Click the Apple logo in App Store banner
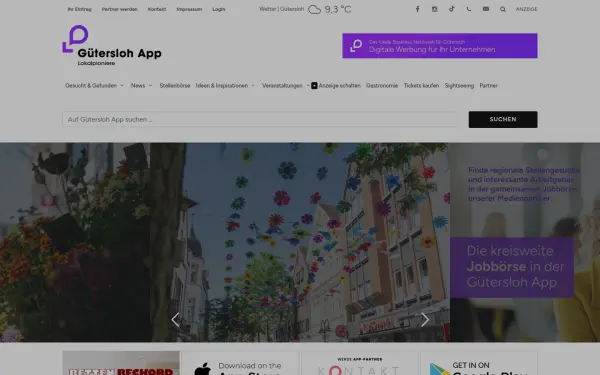The height and width of the screenshot is (375, 600). [x=202, y=368]
